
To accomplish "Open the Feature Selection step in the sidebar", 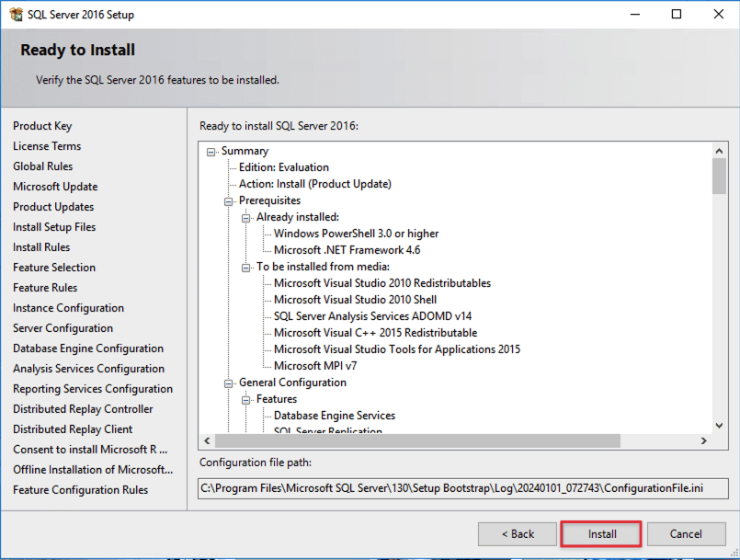I will [54, 268].
